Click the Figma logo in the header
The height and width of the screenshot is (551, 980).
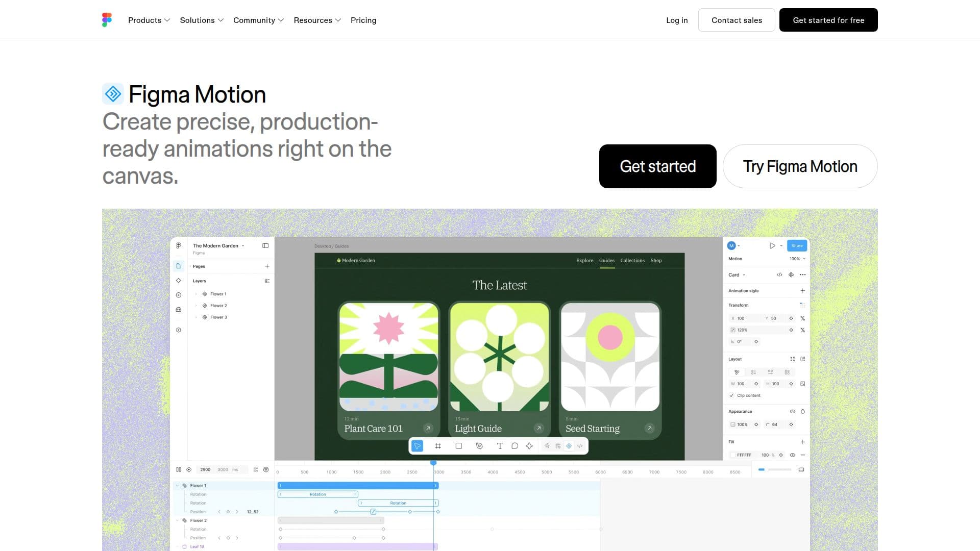coord(107,20)
